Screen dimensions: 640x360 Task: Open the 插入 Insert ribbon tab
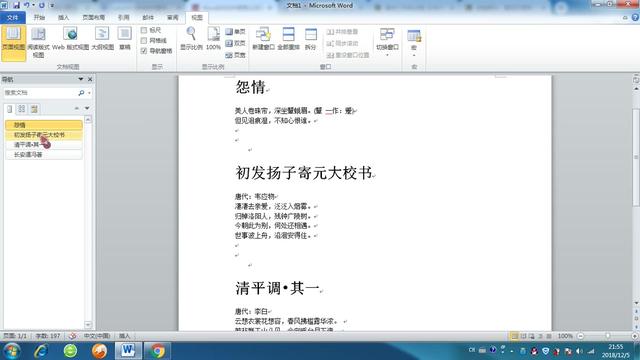[63, 18]
